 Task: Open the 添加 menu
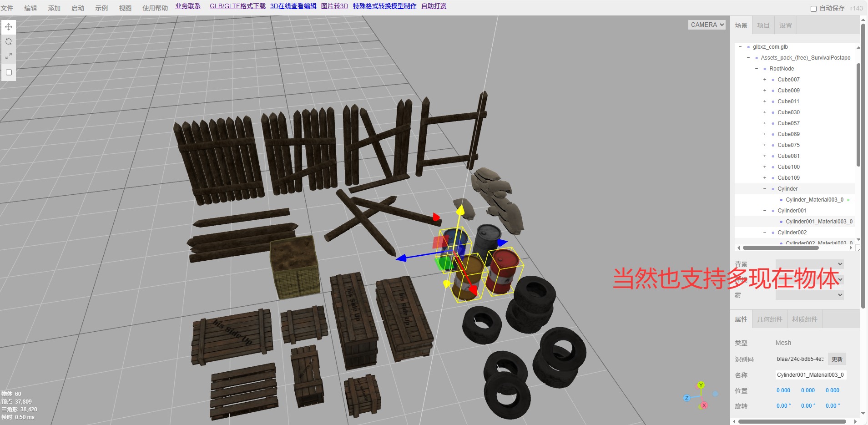(54, 8)
